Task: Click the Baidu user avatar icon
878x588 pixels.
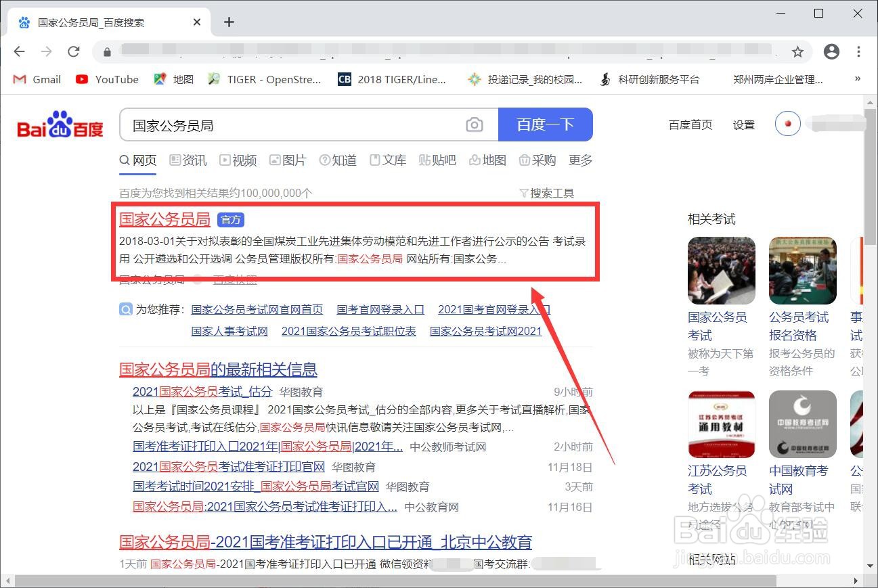Action: point(788,124)
